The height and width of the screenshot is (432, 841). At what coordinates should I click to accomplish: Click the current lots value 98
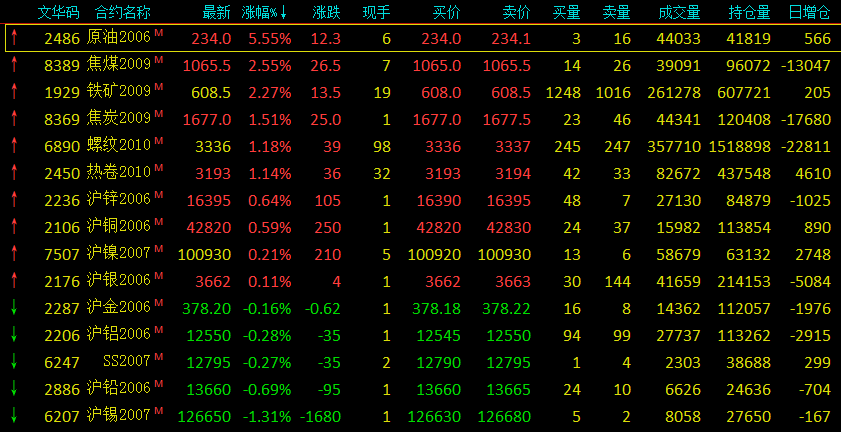pyautogui.click(x=382, y=146)
